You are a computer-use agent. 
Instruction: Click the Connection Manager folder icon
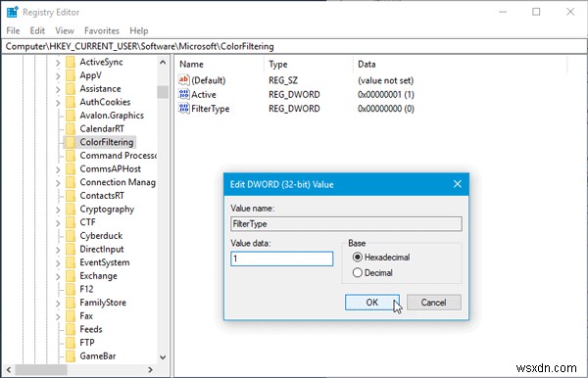tap(71, 182)
